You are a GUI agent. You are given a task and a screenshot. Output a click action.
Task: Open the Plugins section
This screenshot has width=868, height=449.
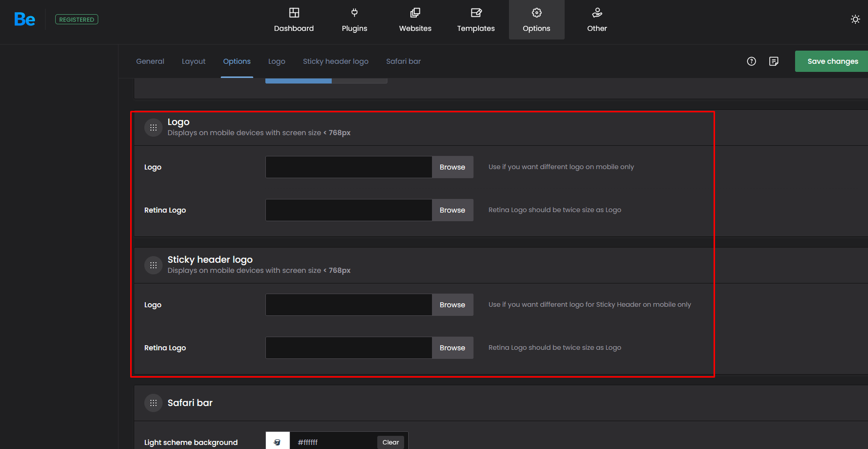pos(354,20)
